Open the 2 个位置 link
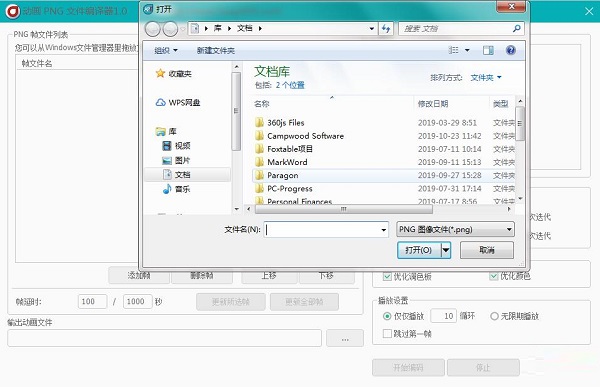 (290, 85)
